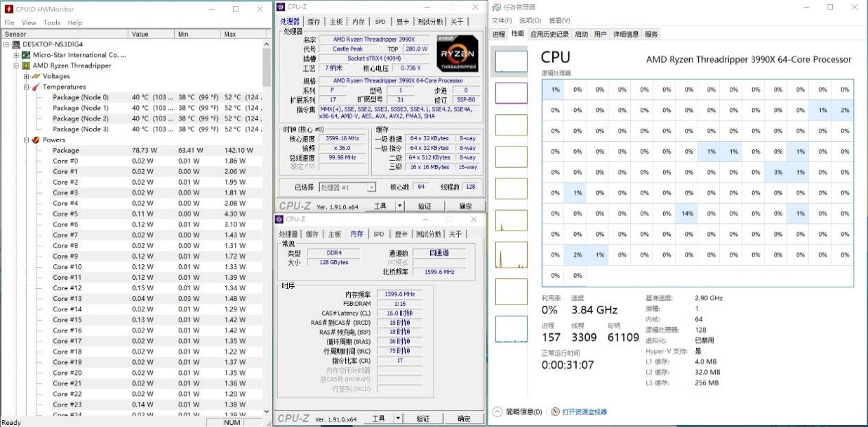868x427 pixels.
Task: Click the 验证 button in lower CPU-Z window
Action: (x=423, y=418)
